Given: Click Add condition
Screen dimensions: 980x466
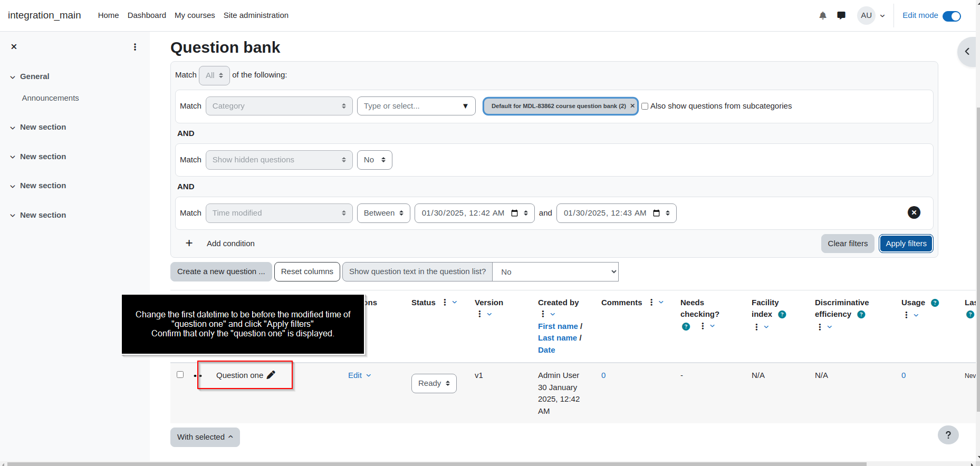Looking at the screenshot, I should (230, 243).
